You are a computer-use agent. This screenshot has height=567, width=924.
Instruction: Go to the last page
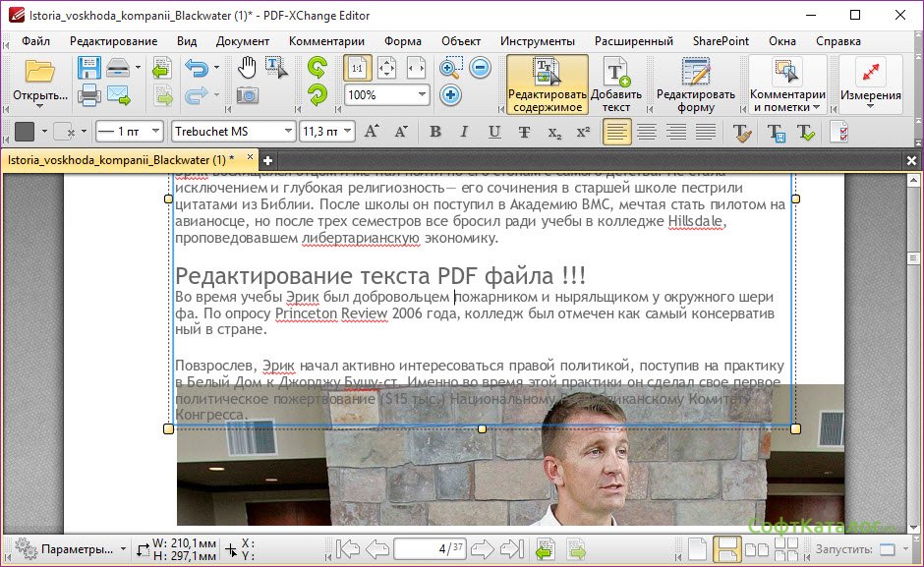coord(511,549)
